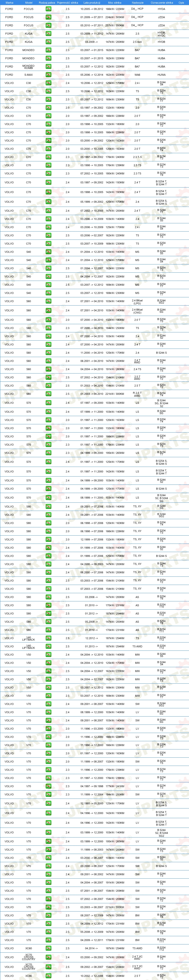Click fuel icon for Ford Focus 224kW/305KM
The image size is (189, 980).
coord(48,17)
